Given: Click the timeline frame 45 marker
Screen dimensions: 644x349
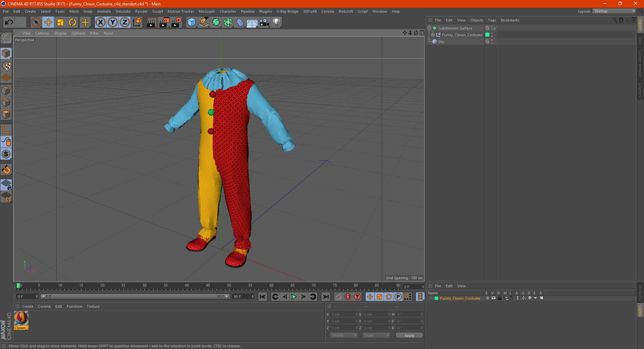Looking at the screenshot, I should pyautogui.click(x=208, y=286).
